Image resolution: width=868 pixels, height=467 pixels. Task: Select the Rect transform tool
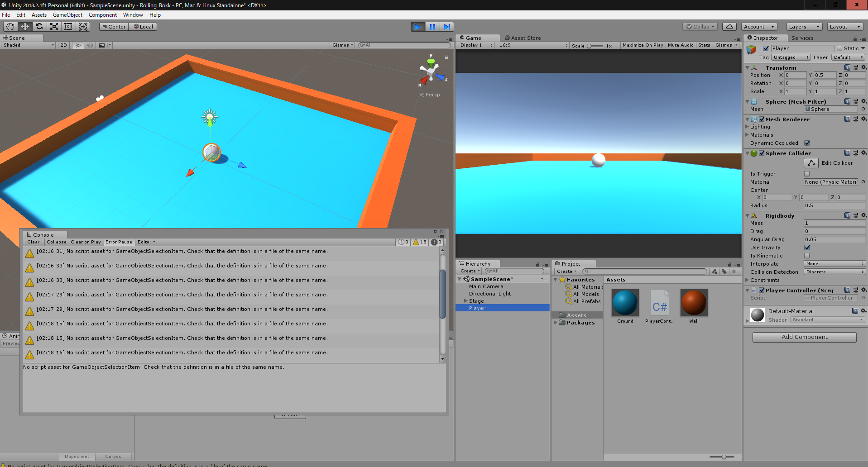coord(68,27)
